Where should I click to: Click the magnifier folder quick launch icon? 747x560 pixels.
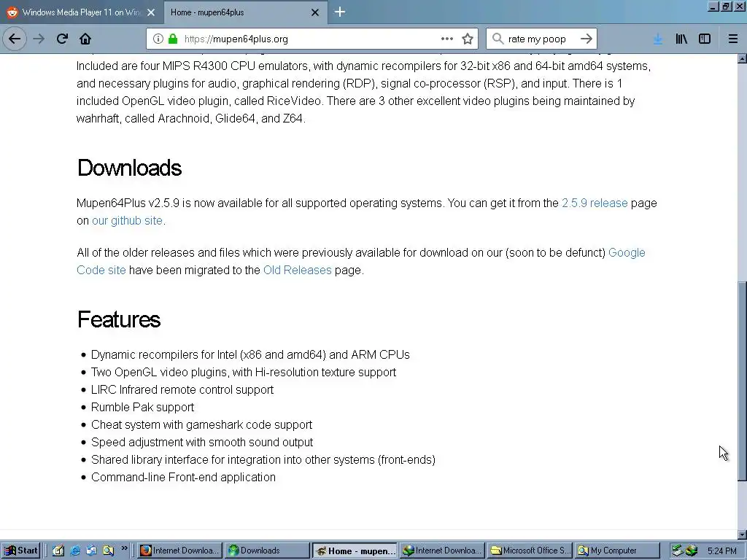108,551
